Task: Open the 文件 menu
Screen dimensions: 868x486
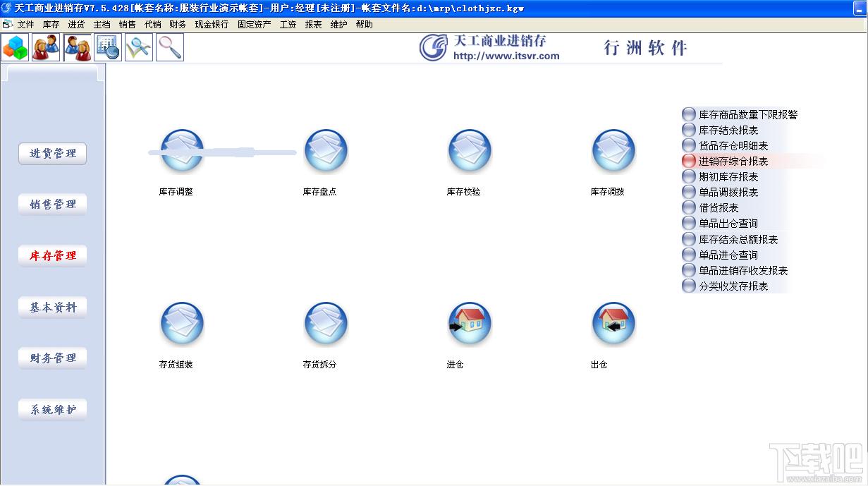Action: click(25, 24)
